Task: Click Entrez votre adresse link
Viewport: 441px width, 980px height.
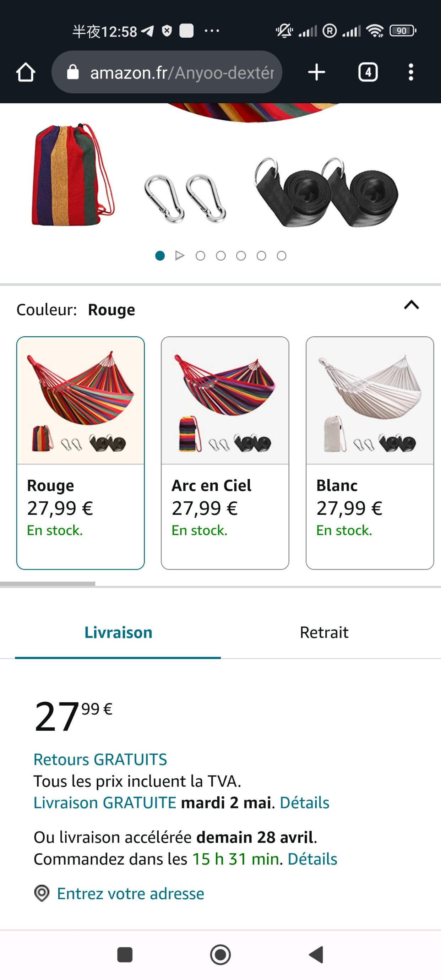Action: point(131,893)
